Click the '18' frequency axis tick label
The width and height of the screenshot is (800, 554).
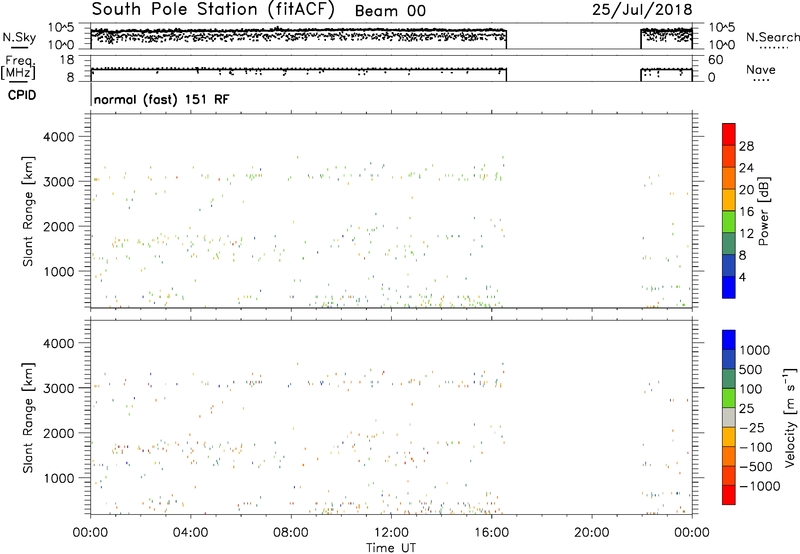pyautogui.click(x=66, y=60)
